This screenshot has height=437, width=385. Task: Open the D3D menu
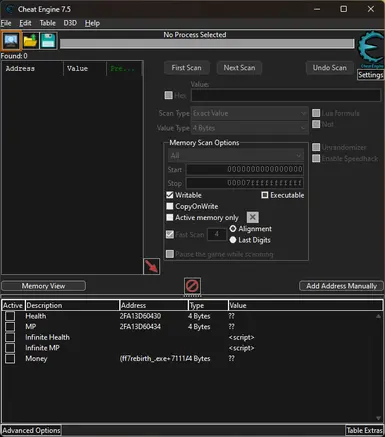coord(70,23)
